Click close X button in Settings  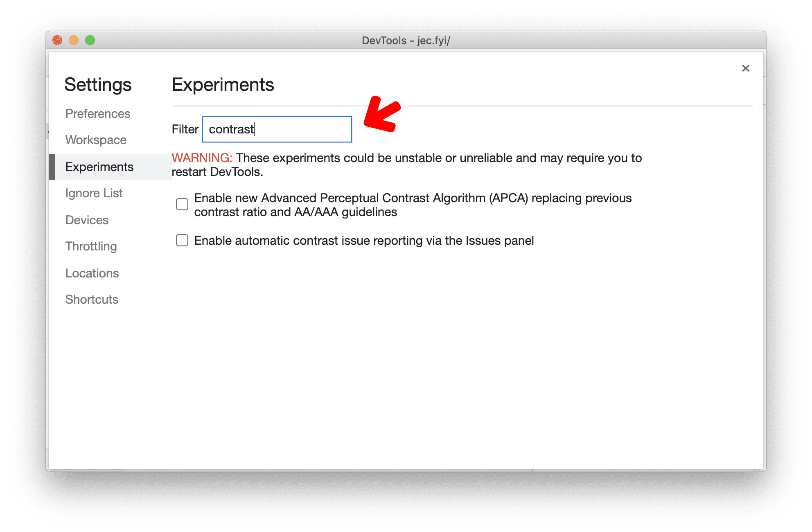746,68
